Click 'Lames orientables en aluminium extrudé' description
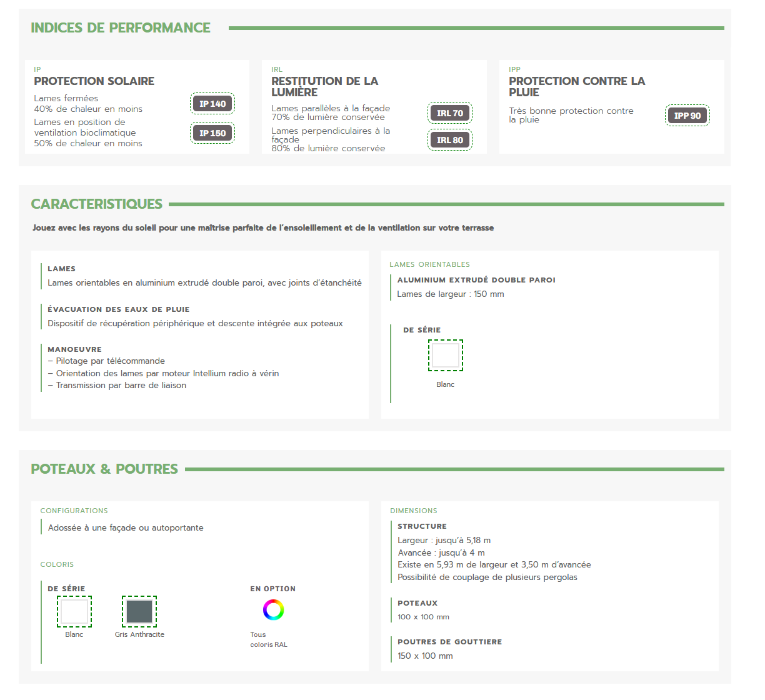Screen dimensions: 765x700 pyautogui.click(x=204, y=283)
